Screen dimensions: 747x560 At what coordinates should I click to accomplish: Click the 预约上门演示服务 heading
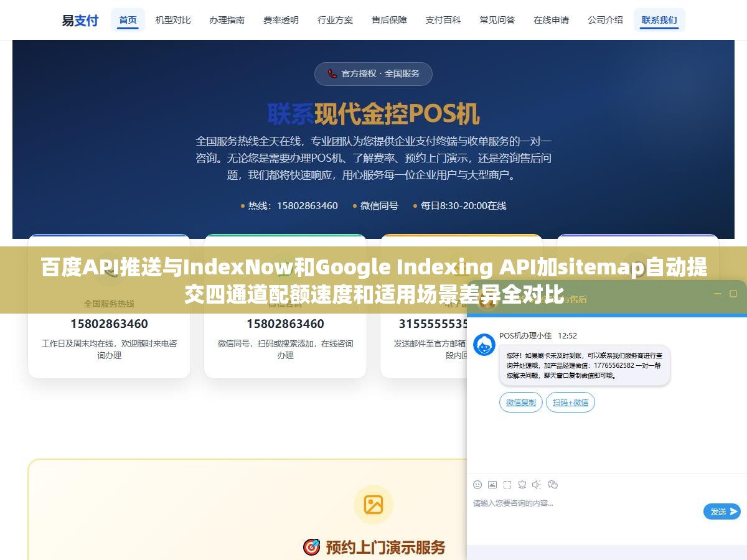click(386, 548)
